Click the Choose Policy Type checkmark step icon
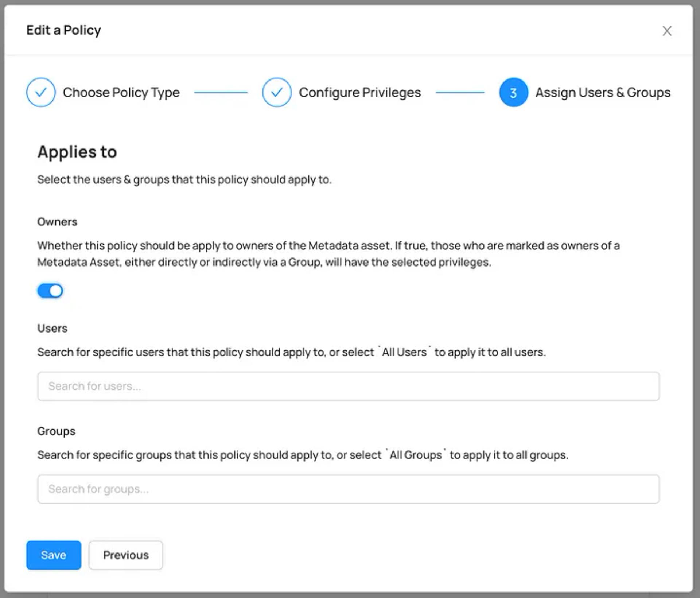700x598 pixels. 41,92
